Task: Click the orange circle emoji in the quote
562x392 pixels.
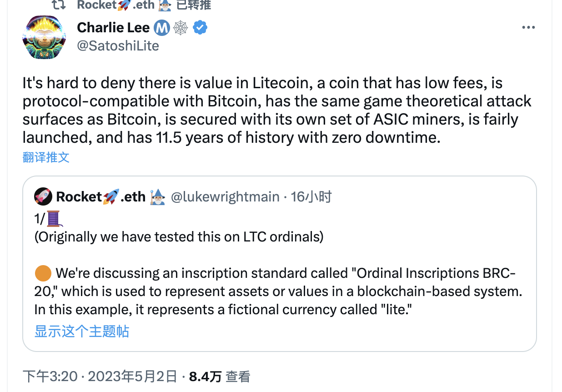Action: click(x=43, y=273)
